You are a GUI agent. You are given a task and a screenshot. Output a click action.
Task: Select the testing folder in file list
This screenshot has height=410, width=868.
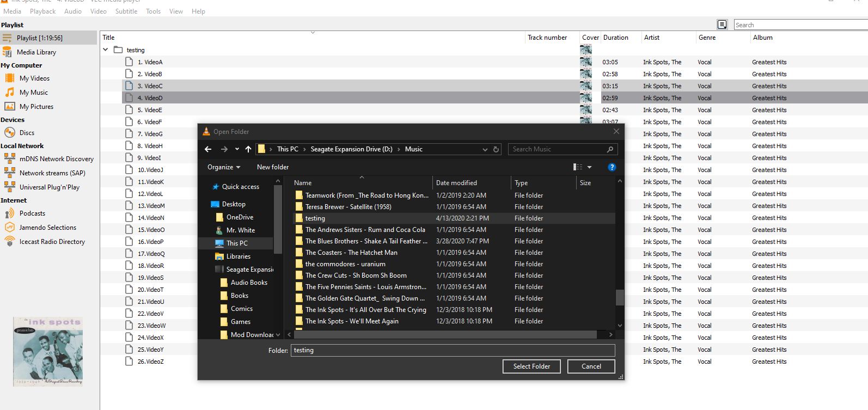[454, 218]
